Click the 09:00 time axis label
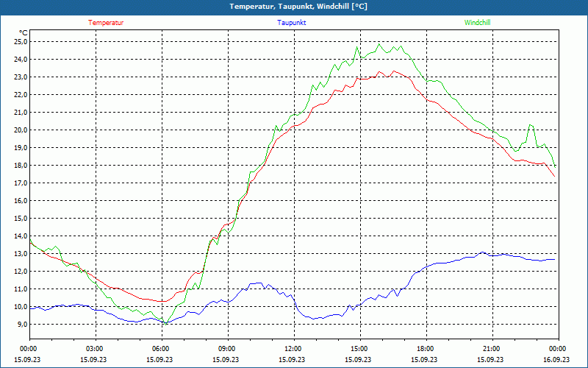The image size is (588, 368). (226, 349)
